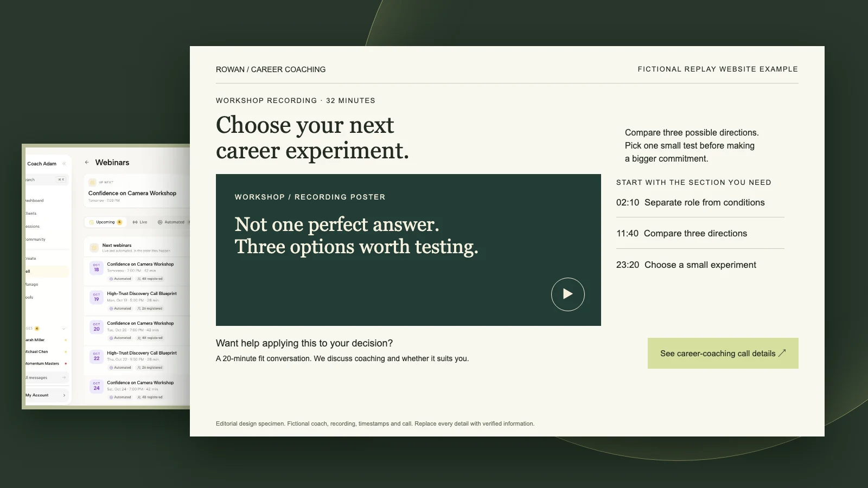
Task: Select the Live webinars tab
Action: pyautogui.click(x=140, y=222)
